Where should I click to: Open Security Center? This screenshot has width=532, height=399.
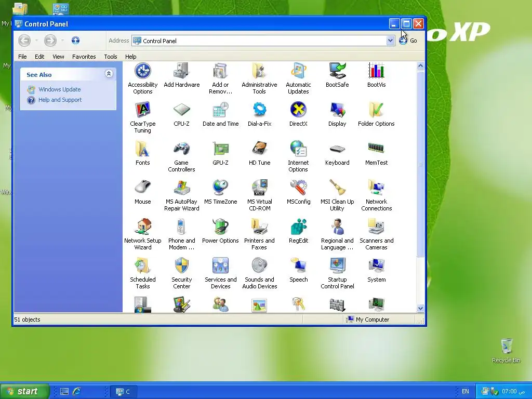[x=181, y=273]
